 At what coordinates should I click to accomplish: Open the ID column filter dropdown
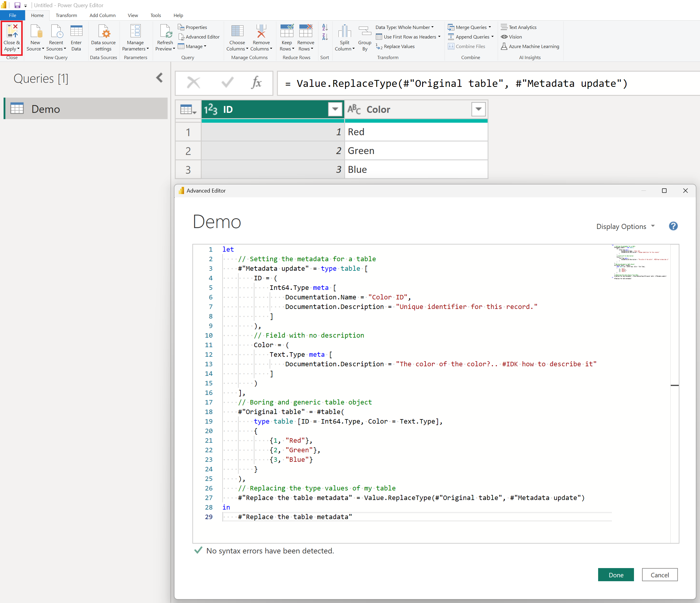point(335,109)
